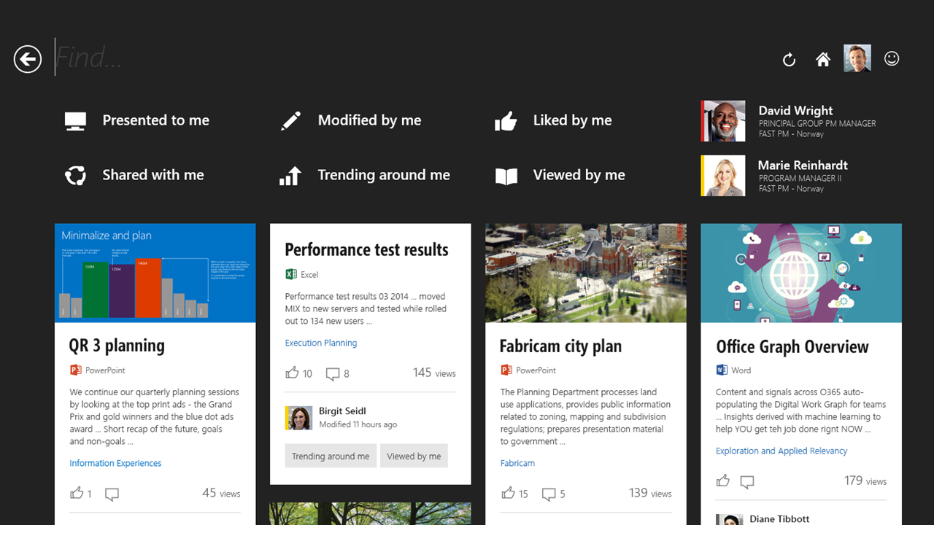Click PowerPoint icon on Fabricam city plan

(x=506, y=370)
